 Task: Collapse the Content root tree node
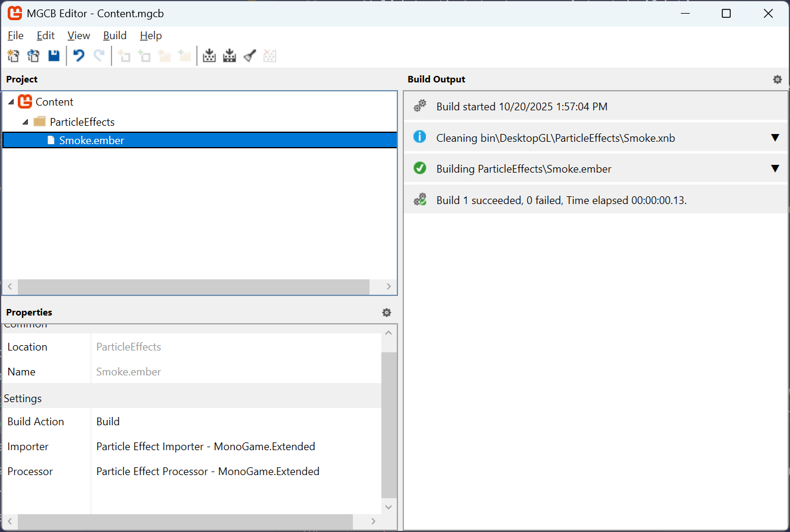(x=11, y=102)
